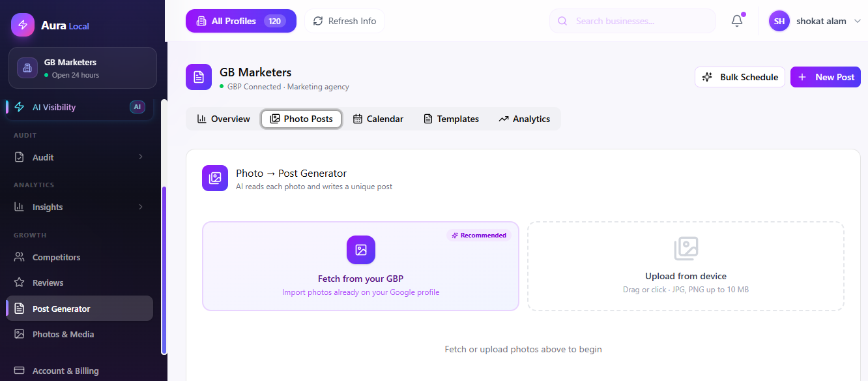
Task: Click the refresh arrows icon
Action: pos(318,21)
